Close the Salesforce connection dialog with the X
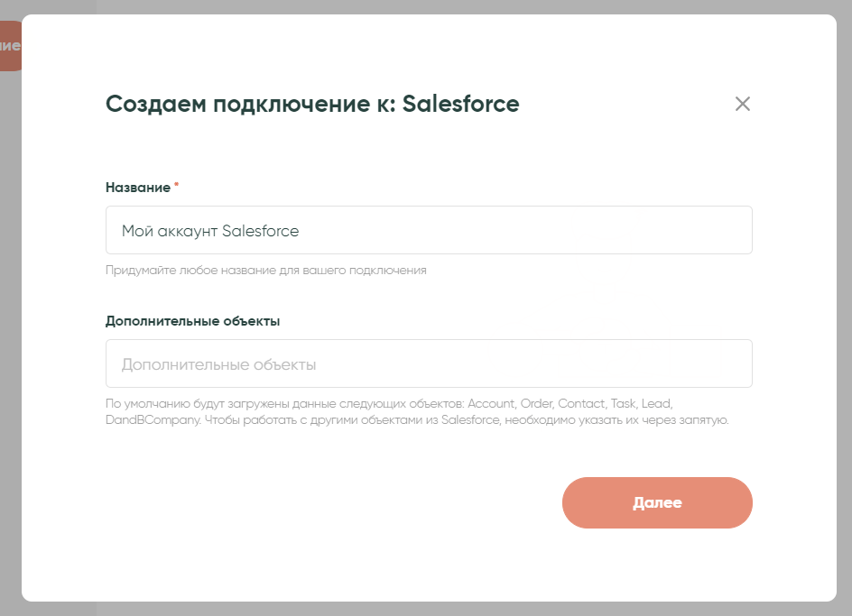This screenshot has height=616, width=852. (743, 104)
